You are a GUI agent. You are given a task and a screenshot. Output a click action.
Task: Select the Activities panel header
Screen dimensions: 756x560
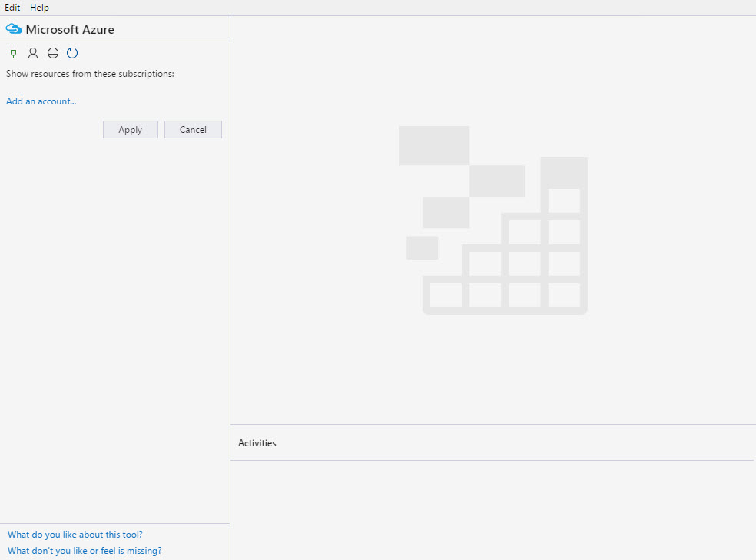(x=257, y=443)
